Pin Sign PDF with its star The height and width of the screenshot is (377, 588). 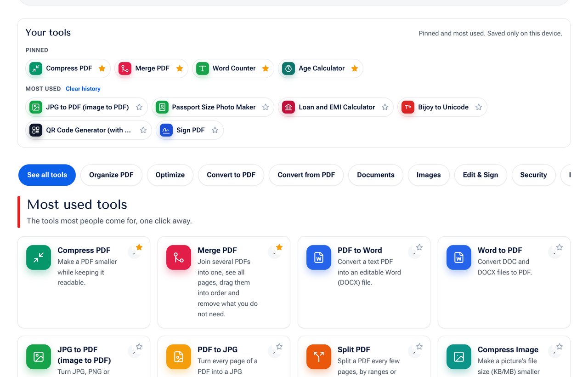click(215, 130)
